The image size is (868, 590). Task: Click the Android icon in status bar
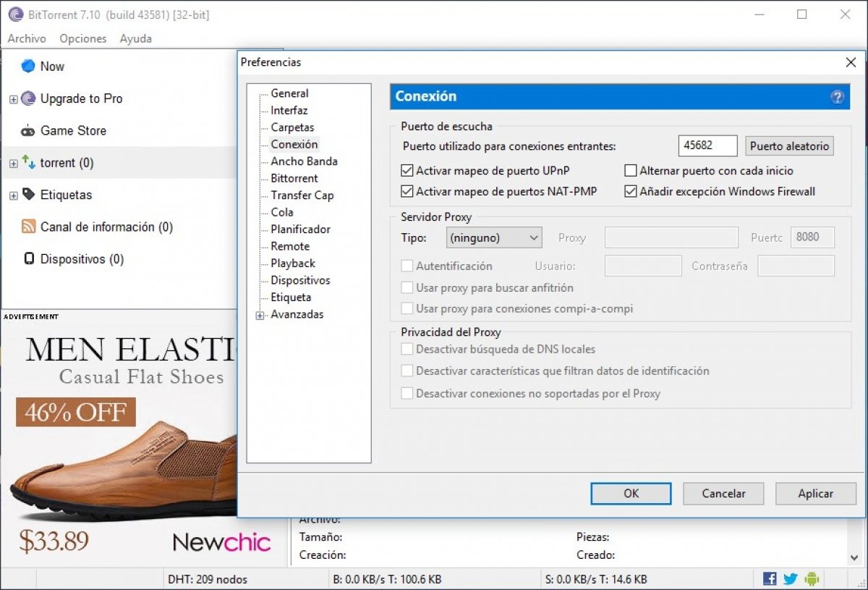click(x=812, y=579)
